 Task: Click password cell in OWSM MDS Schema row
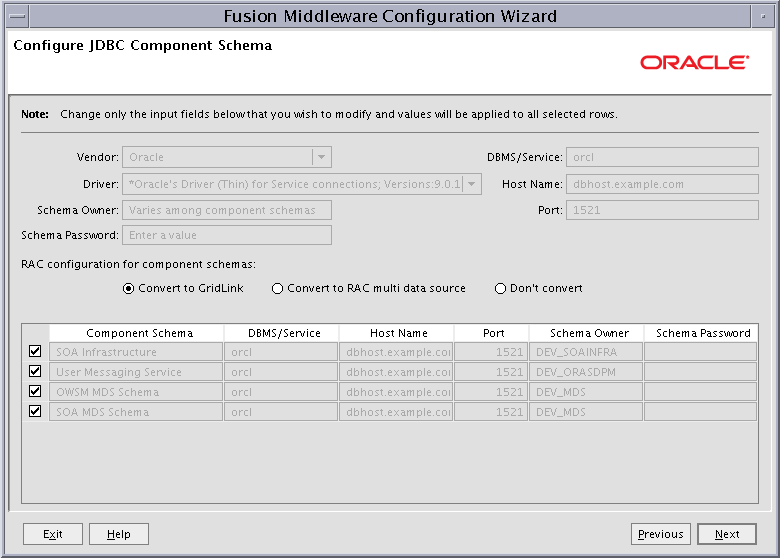700,391
